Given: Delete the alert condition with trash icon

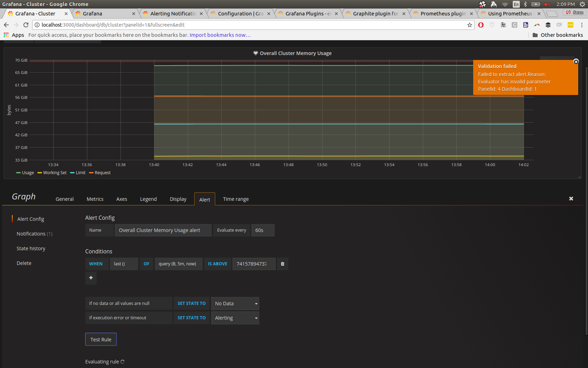Looking at the screenshot, I should click(282, 264).
